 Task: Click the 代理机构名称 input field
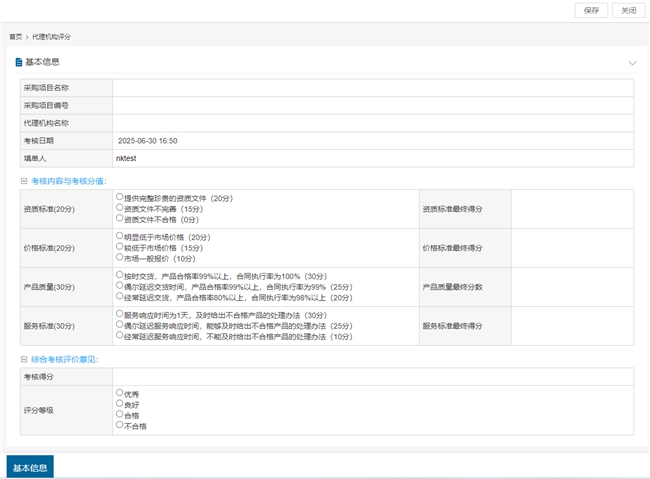point(372,123)
